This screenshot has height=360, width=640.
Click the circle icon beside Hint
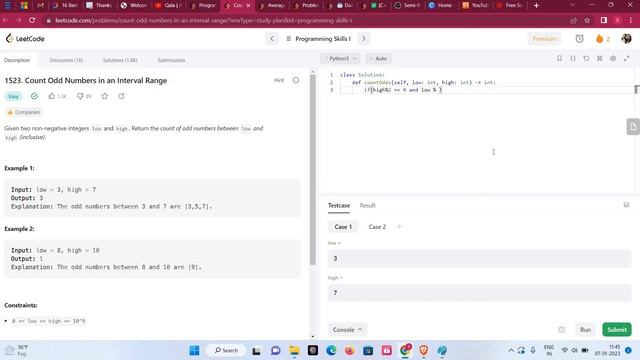[296, 80]
